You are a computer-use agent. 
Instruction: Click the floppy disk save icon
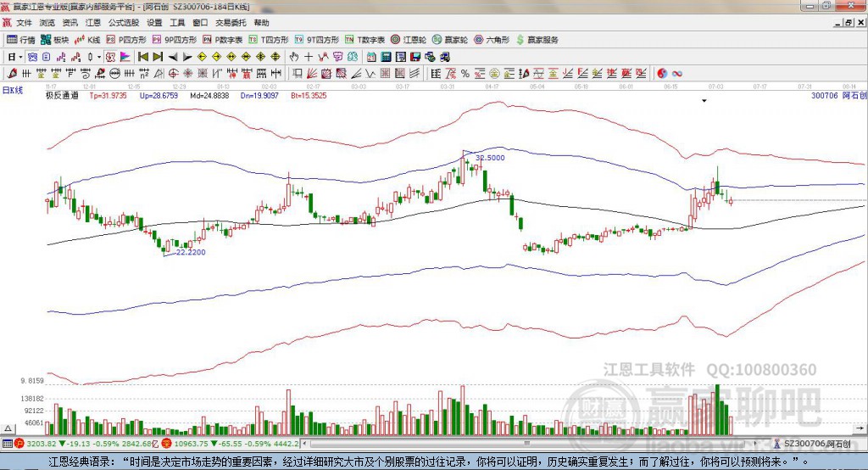415,57
